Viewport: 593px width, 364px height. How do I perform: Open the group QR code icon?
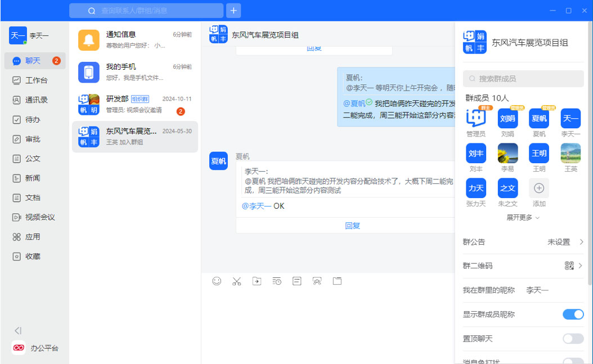[569, 266]
